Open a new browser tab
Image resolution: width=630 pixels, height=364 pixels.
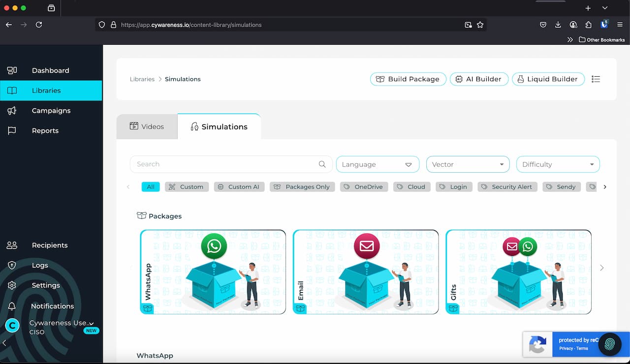tap(588, 8)
